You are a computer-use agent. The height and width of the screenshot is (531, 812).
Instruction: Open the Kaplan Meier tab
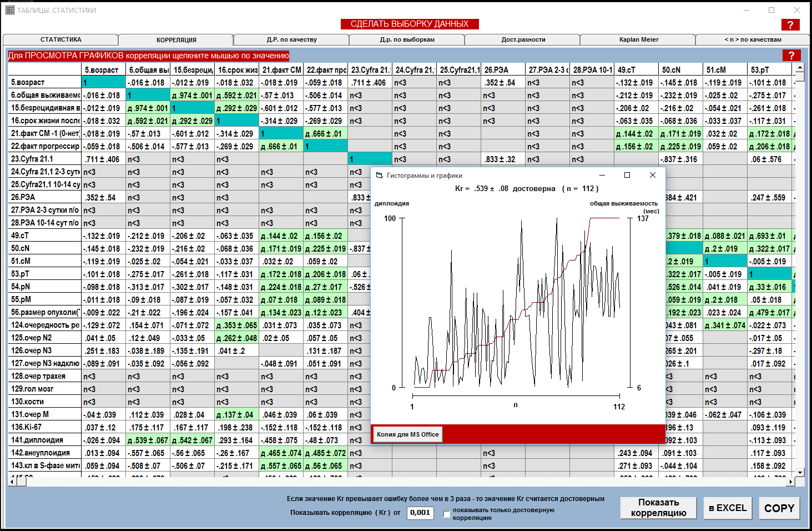tap(638, 40)
